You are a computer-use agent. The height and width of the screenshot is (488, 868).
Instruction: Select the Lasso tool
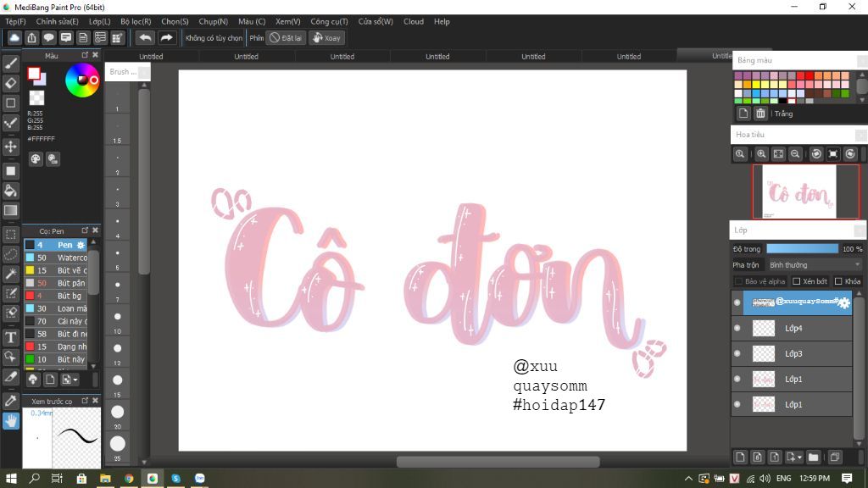[10, 254]
